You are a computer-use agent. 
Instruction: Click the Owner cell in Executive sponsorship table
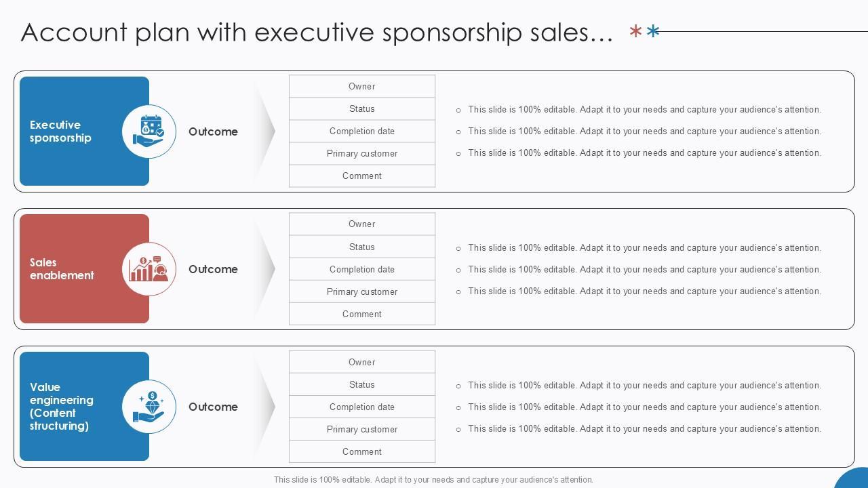click(362, 86)
